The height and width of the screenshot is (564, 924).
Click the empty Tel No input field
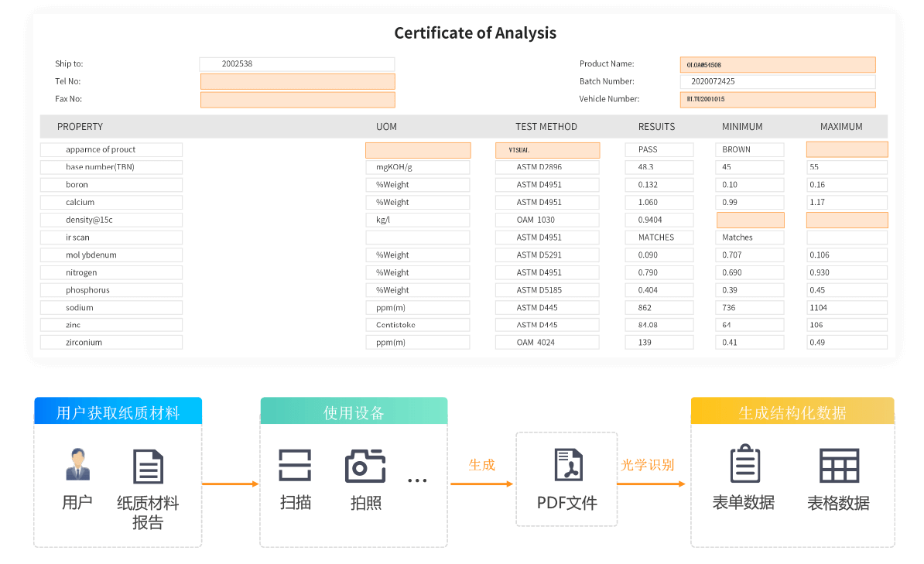(297, 82)
